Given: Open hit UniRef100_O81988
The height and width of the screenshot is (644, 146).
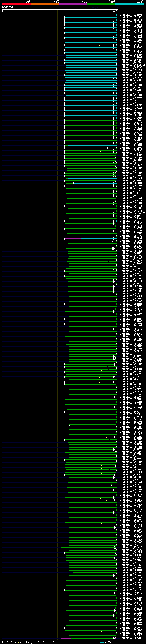Looking at the screenshot, I should [131, 115].
